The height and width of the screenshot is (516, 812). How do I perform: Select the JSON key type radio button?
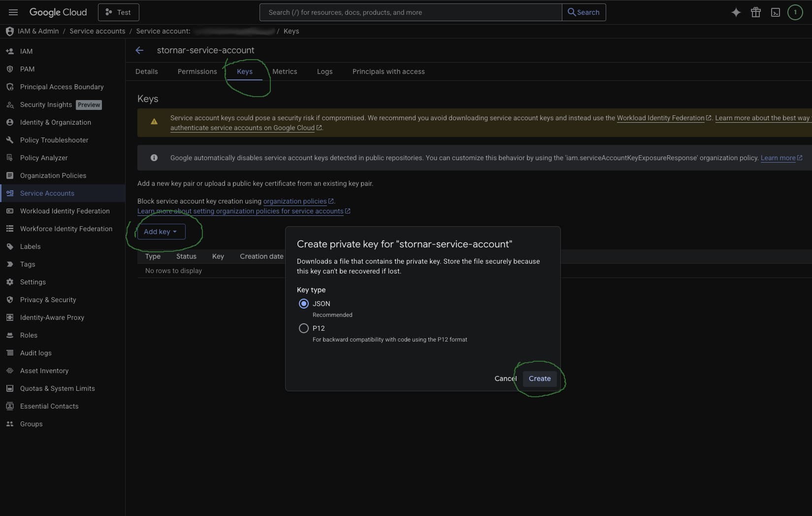304,304
